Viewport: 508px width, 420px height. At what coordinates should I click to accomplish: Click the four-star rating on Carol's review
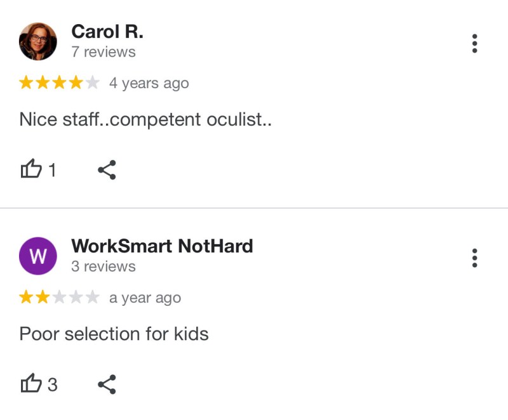pos(59,83)
